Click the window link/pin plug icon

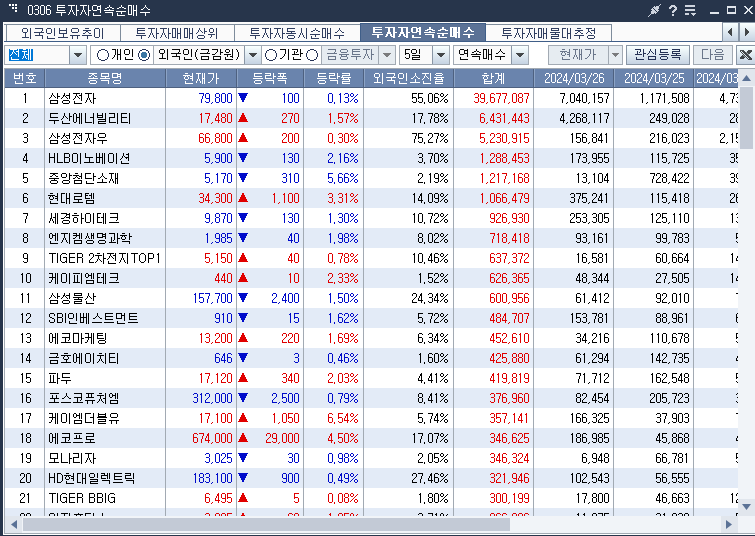(654, 10)
